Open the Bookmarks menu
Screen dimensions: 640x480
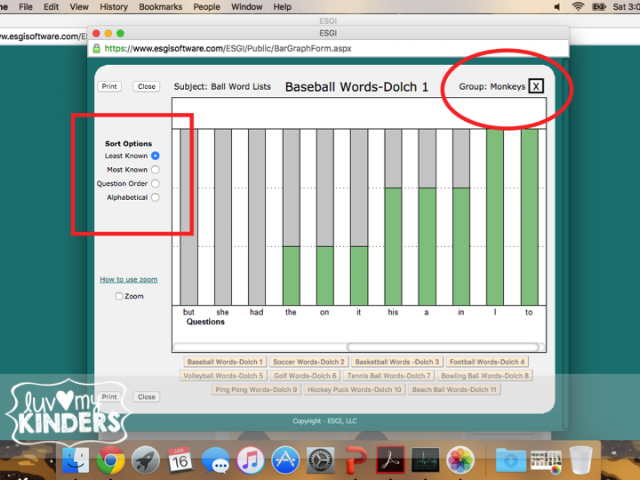160,7
